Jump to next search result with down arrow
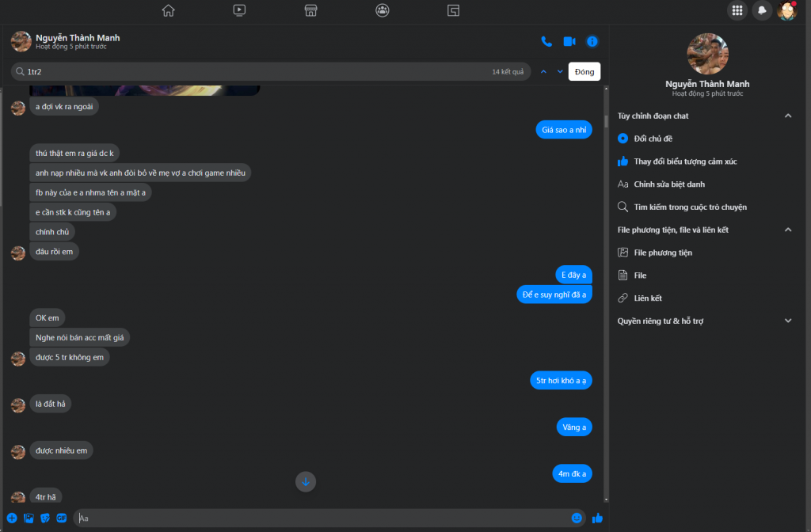Screen dimensions: 811x532 (x=560, y=71)
